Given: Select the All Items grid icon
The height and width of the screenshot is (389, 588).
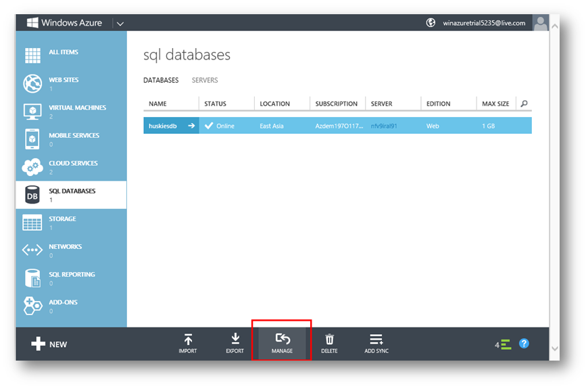Looking at the screenshot, I should click(x=32, y=55).
